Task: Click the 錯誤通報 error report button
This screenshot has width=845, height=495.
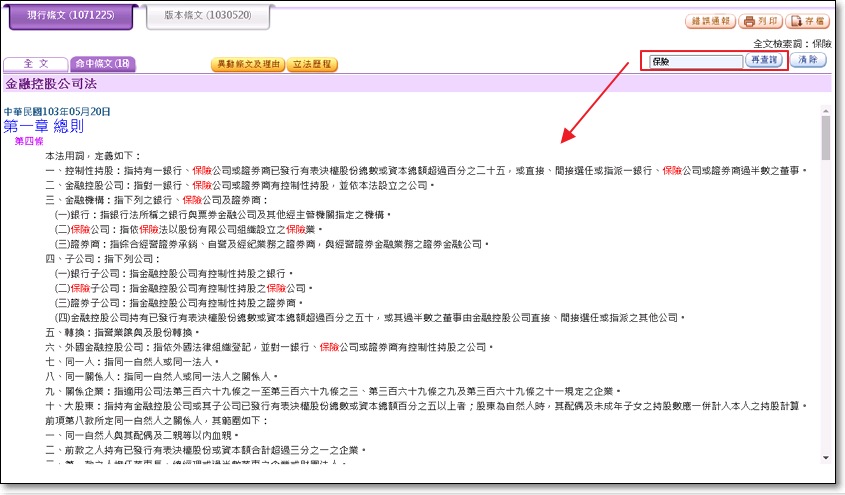Action: coord(709,22)
